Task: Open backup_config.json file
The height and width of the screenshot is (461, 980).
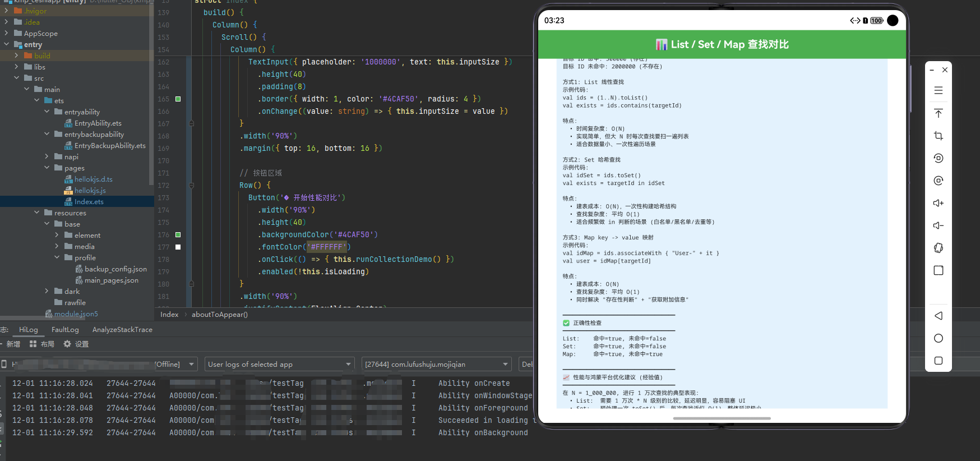Action: (x=111, y=269)
